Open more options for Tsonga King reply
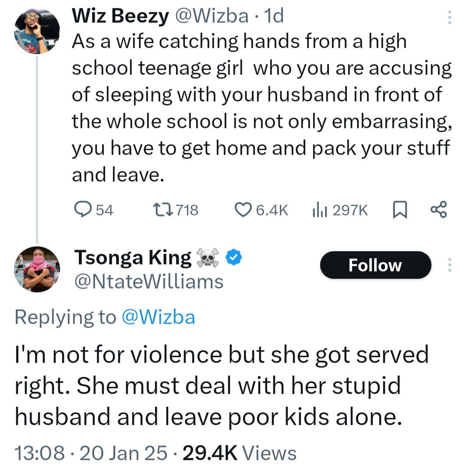 coord(449,264)
